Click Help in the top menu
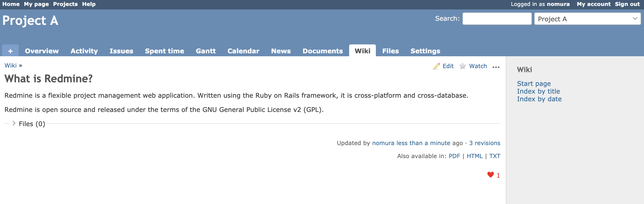The width and height of the screenshot is (644, 204). [x=89, y=4]
